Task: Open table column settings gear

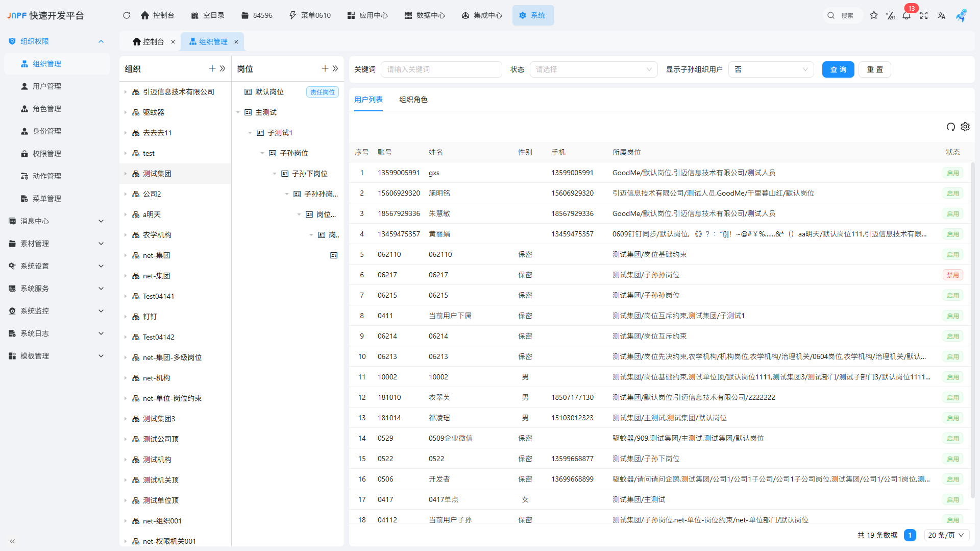Action: tap(965, 127)
